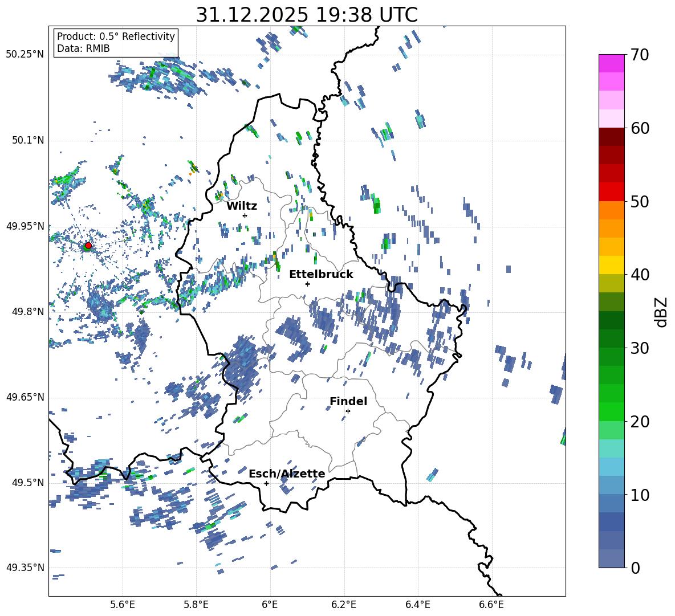
Task: Click the 5.6°E longitude label
Action: pyautogui.click(x=122, y=605)
